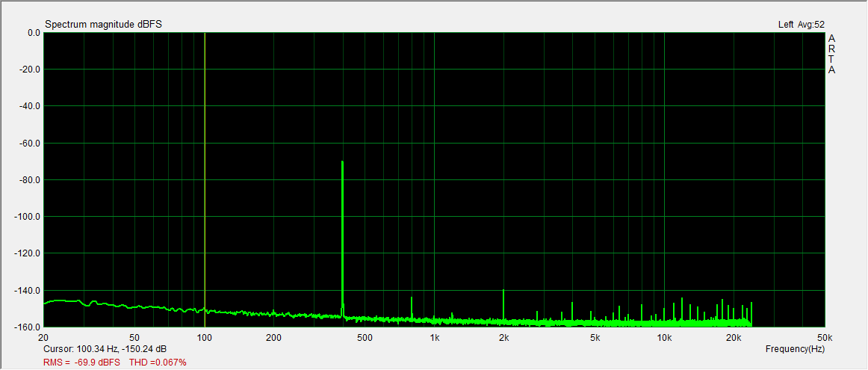The image size is (868, 370).
Task: Select the 'Spectrum magnitude dBFS' title
Action: (x=103, y=25)
